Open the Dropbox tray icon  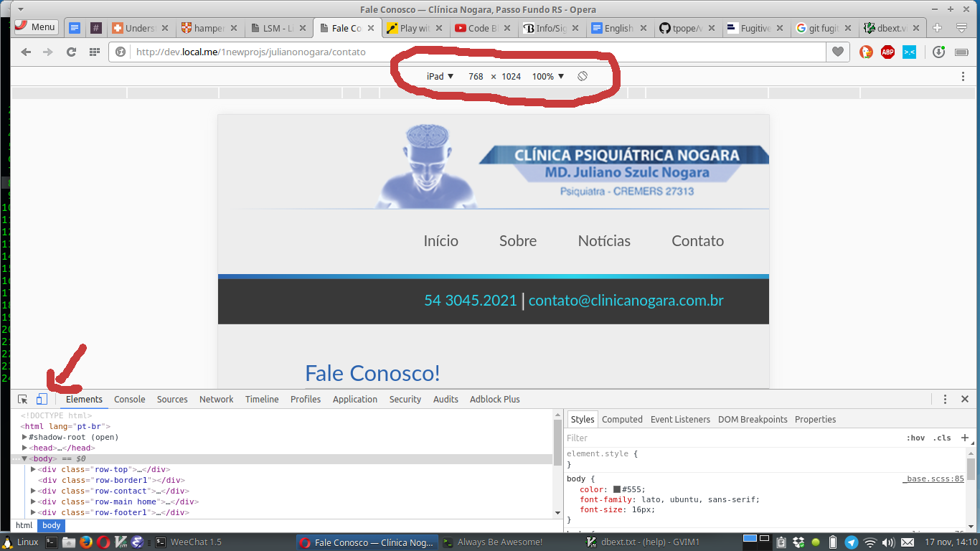point(800,542)
